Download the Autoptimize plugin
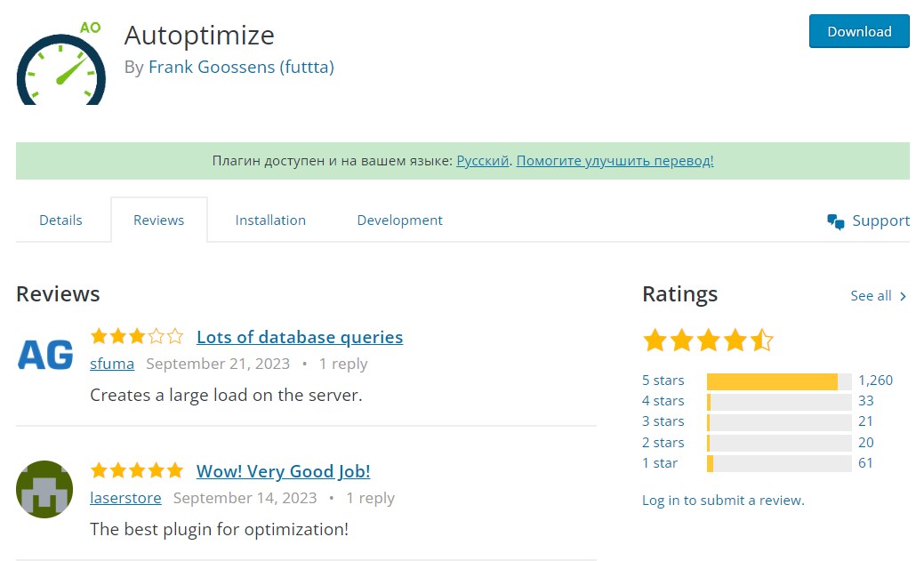The width and height of the screenshot is (924, 561). (859, 31)
